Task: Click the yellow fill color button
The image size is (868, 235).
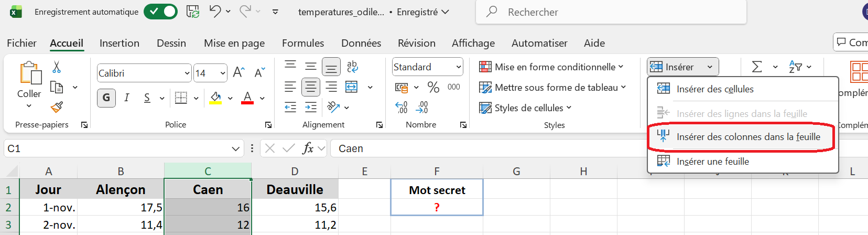Action: [x=215, y=98]
